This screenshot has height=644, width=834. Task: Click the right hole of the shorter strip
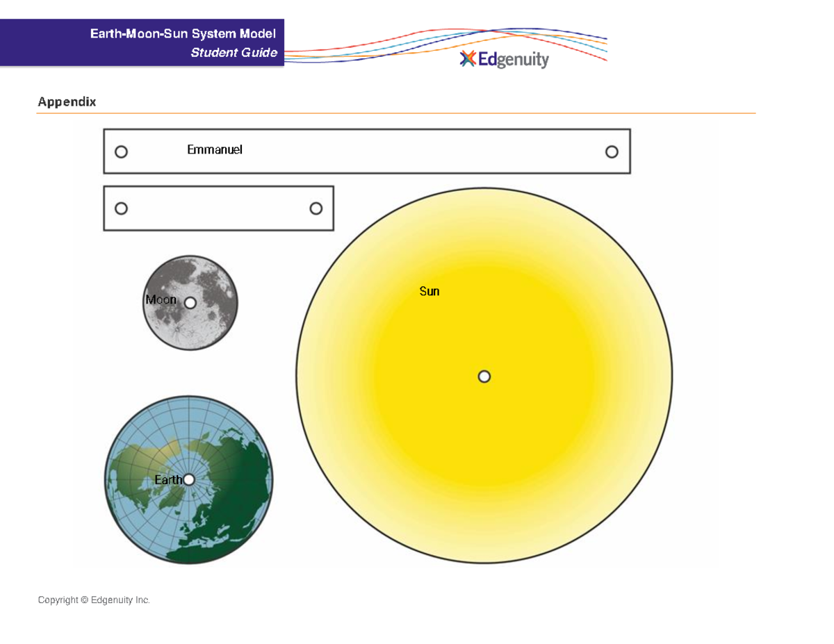coord(317,207)
